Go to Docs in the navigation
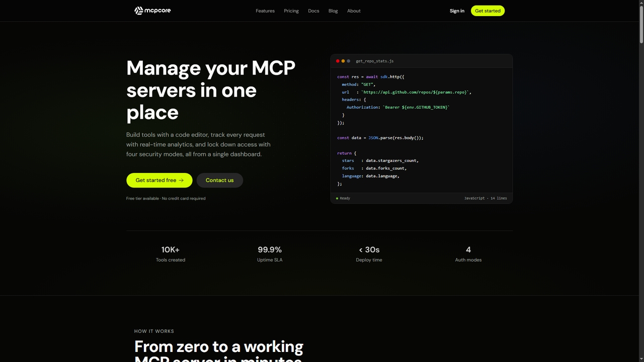 [x=313, y=11]
